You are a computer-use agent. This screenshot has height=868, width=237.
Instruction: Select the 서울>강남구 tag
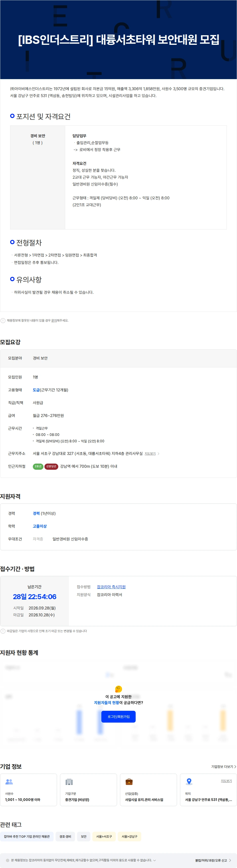pyautogui.click(x=130, y=836)
